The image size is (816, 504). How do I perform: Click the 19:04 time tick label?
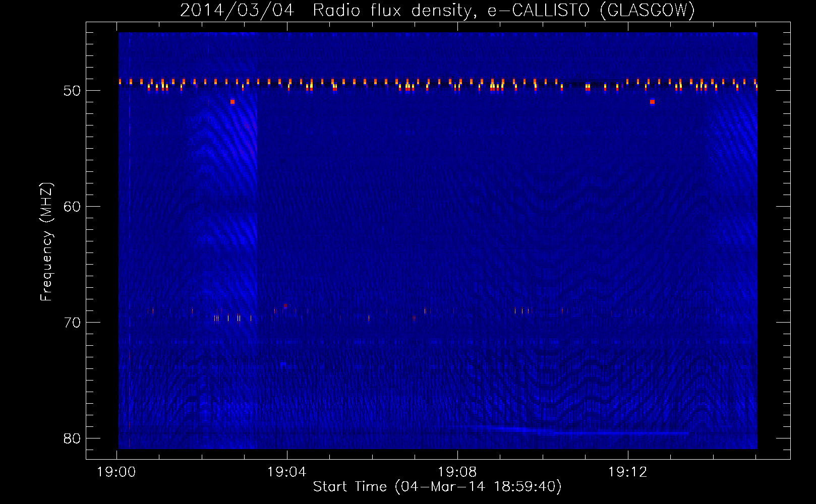click(287, 472)
